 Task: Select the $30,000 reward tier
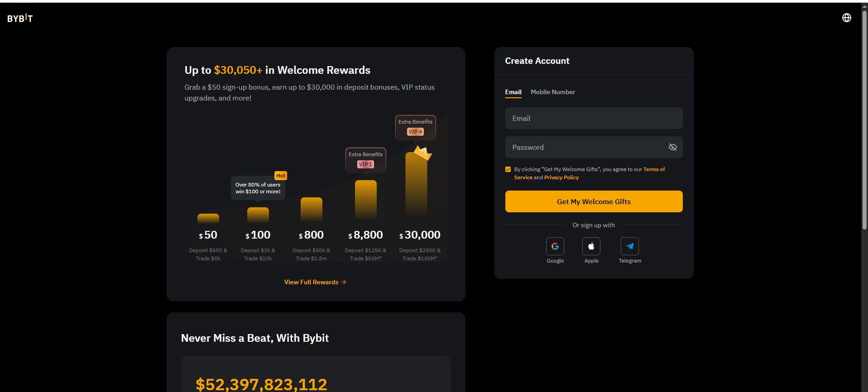420,235
